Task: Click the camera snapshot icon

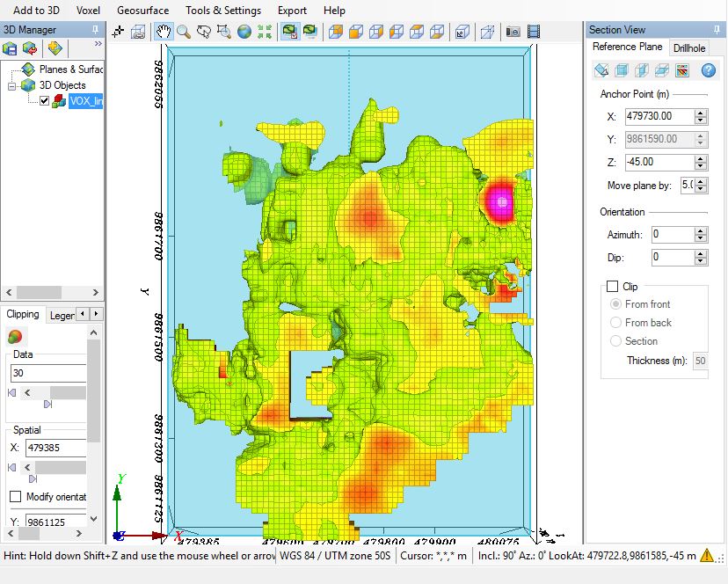Action: tap(513, 33)
